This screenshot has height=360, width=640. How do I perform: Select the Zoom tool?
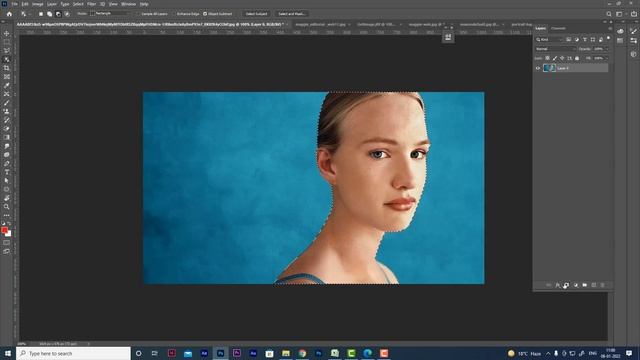(x=7, y=207)
